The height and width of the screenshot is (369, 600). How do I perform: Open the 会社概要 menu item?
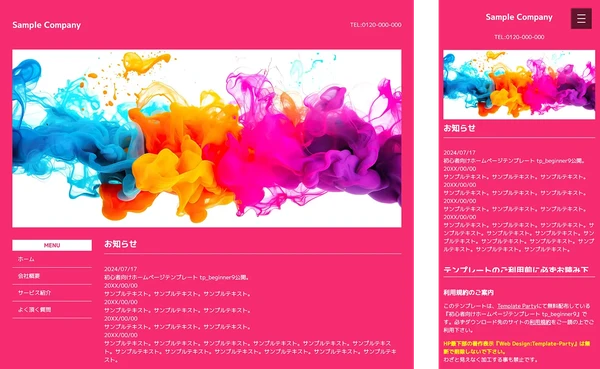pos(52,276)
